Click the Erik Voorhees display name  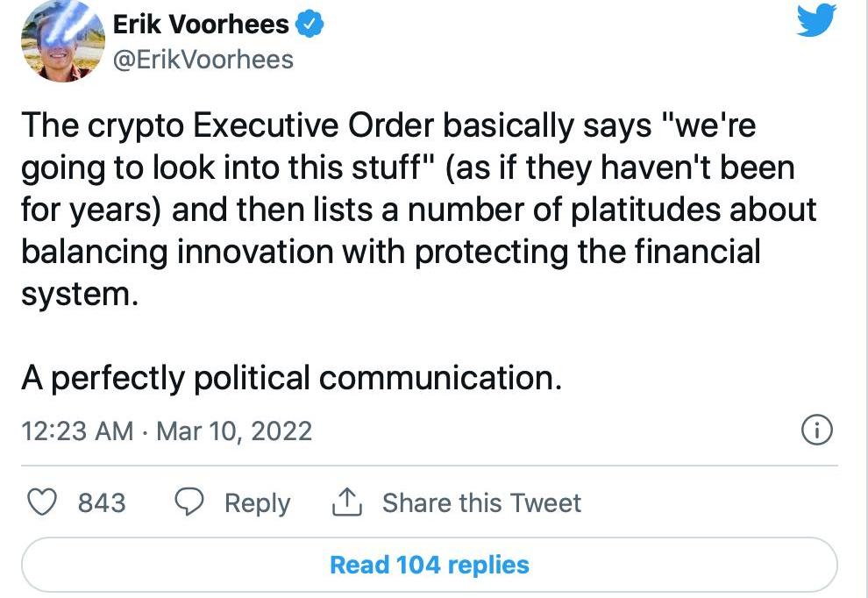pos(201,25)
